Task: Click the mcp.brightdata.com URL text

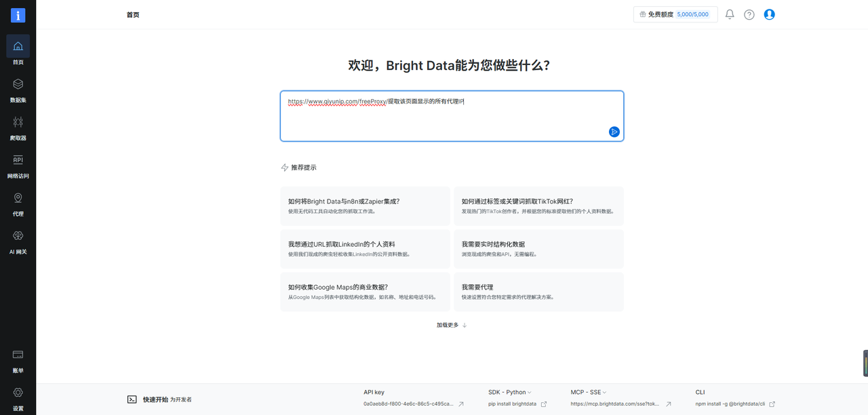Action: [x=615, y=403]
